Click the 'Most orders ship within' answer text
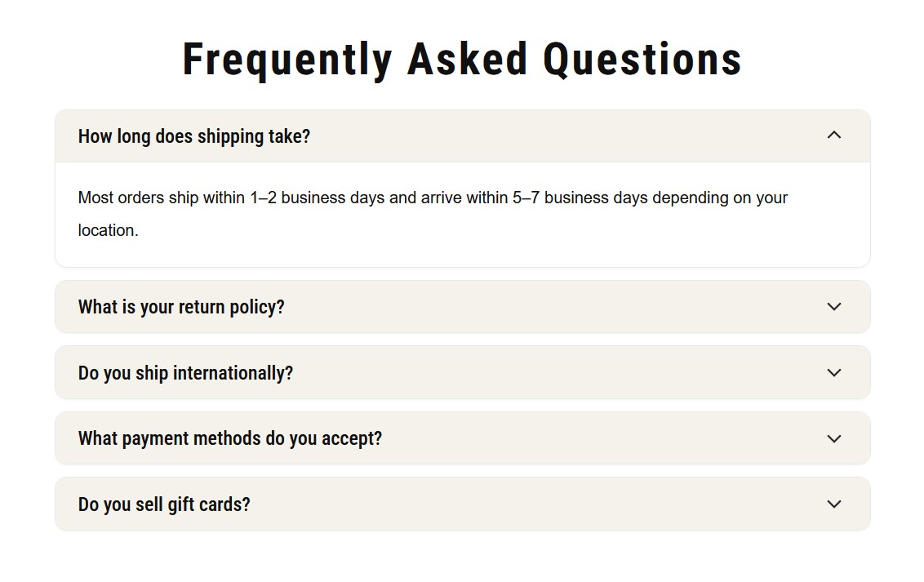This screenshot has width=924, height=582. 161,198
